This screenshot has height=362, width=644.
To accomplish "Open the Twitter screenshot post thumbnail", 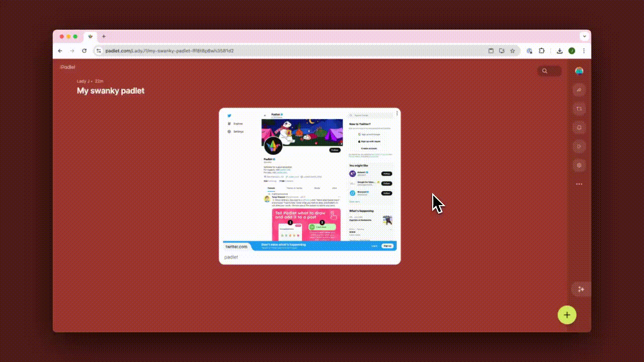I will pos(310,180).
